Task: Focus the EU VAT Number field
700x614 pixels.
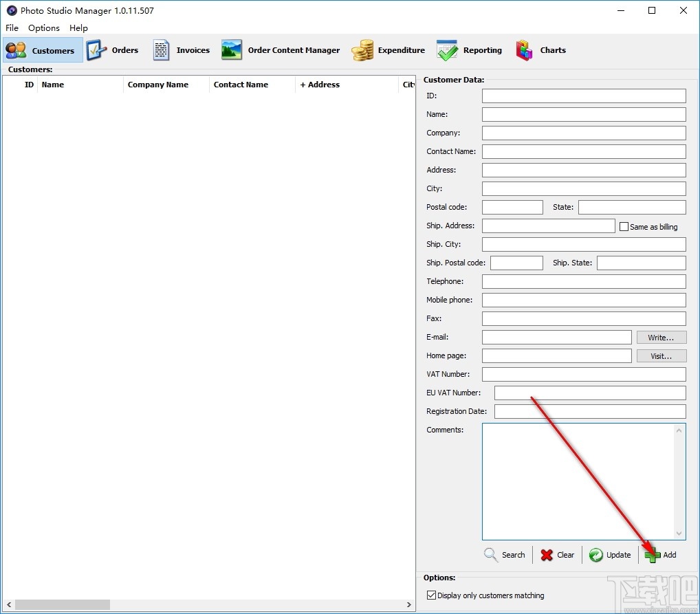Action: [590, 393]
